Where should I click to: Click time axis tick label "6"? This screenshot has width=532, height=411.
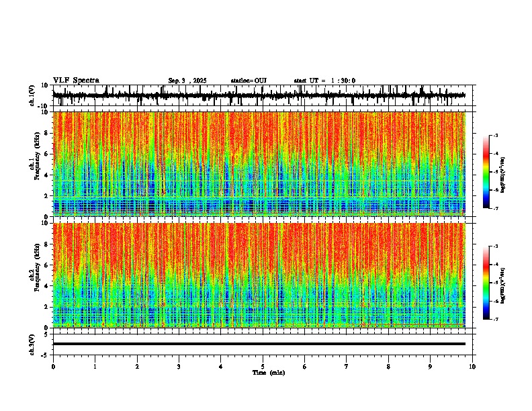tap(305, 367)
